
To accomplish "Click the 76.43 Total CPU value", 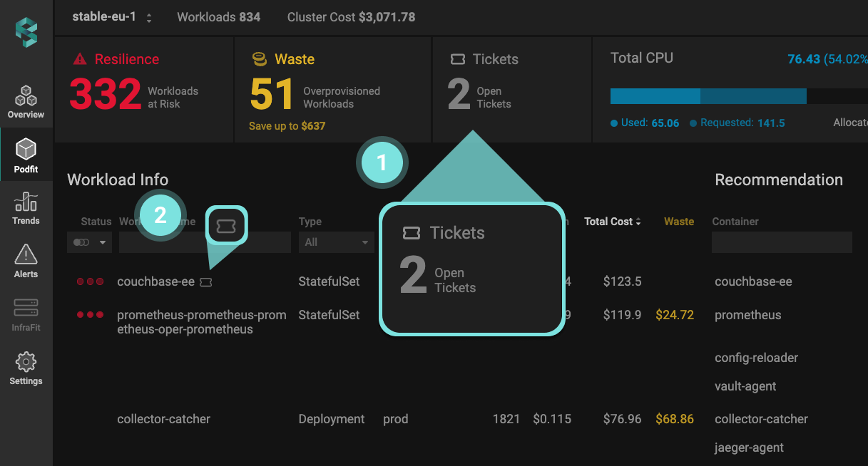I will coord(804,59).
